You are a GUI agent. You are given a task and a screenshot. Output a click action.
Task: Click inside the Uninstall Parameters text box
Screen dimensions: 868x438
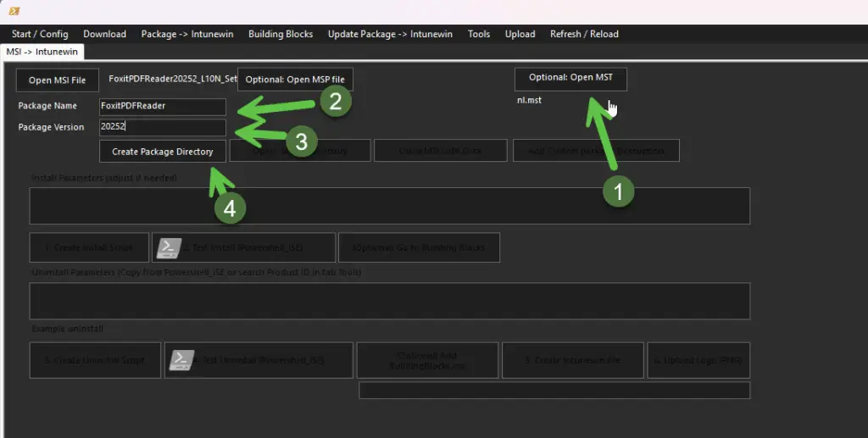point(389,301)
